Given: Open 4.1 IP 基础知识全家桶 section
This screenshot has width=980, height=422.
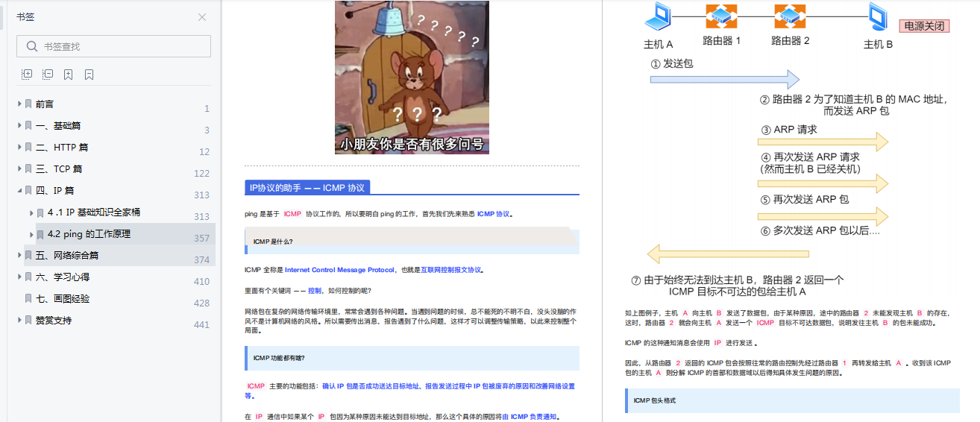Looking at the screenshot, I should click(94, 212).
